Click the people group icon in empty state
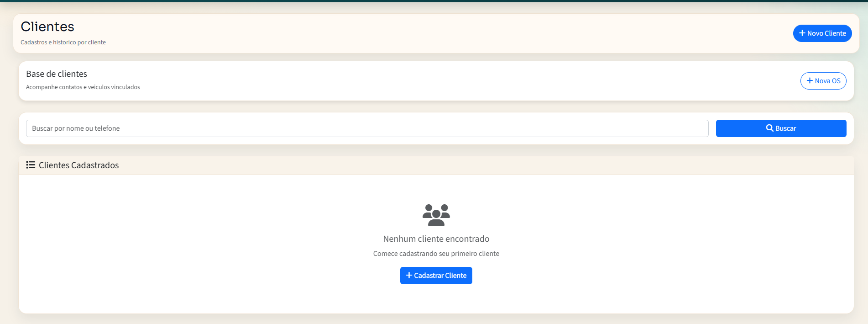Screen dimensions: 868x324 436,215
